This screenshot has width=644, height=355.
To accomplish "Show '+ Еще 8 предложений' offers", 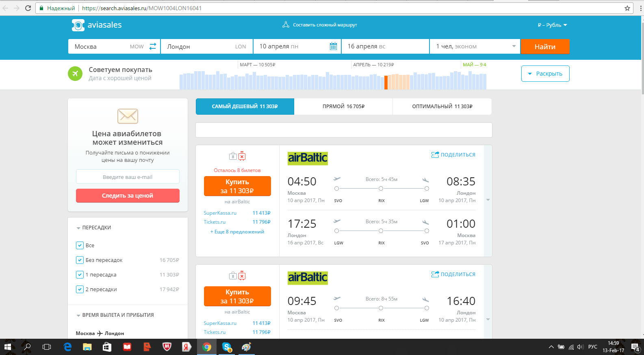I will 237,232.
